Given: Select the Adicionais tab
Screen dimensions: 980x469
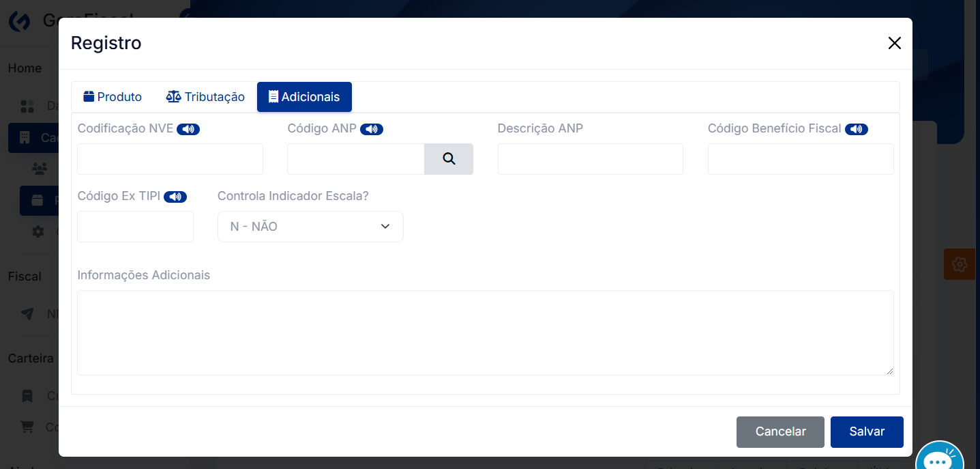Looking at the screenshot, I should tap(304, 97).
